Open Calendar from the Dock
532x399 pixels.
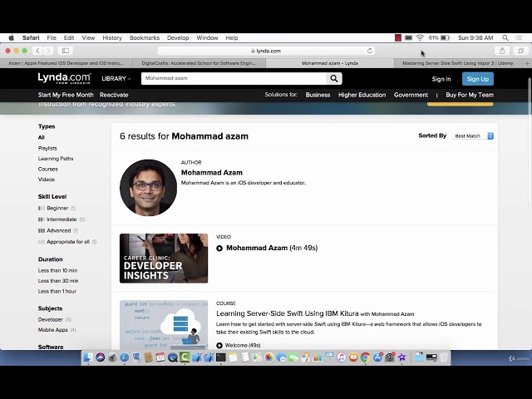[x=160, y=357]
